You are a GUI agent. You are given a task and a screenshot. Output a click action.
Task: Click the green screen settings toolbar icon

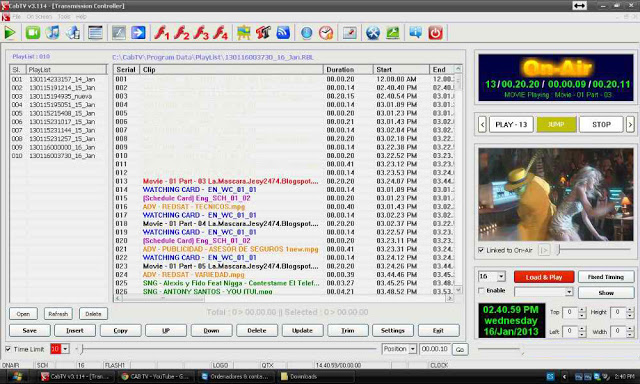click(x=393, y=33)
